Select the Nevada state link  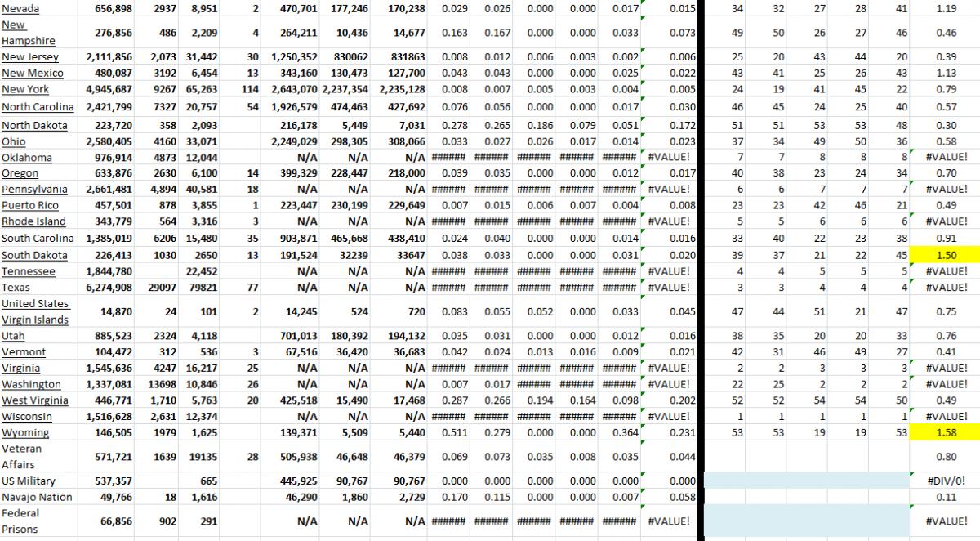tap(20, 9)
